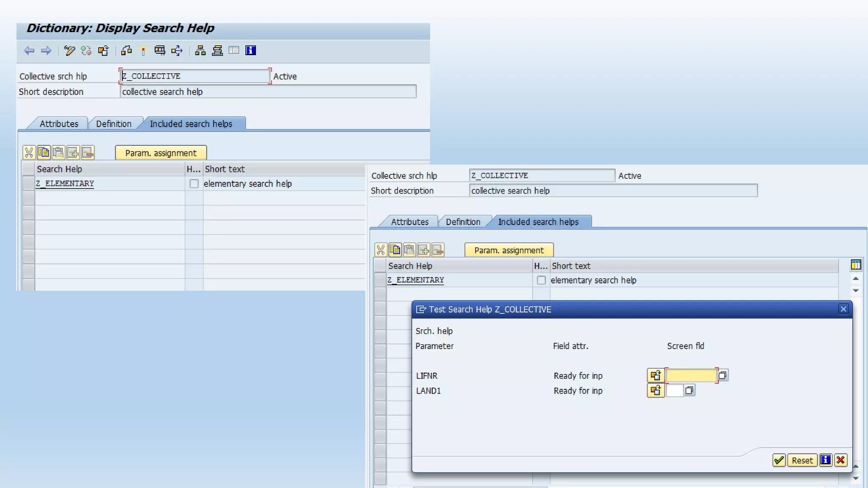Viewport: 868px width, 488px height.
Task: Click the green checkmark in test dialog
Action: pos(779,460)
